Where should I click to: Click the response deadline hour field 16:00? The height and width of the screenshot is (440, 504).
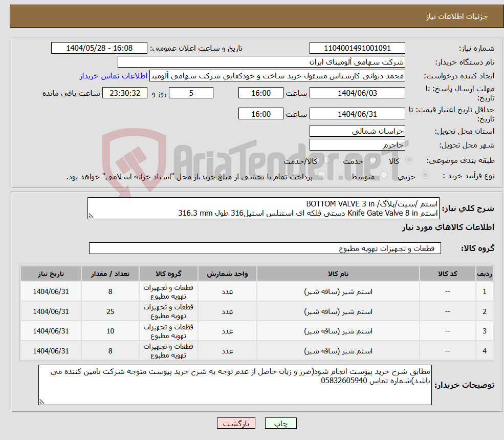pyautogui.click(x=260, y=93)
